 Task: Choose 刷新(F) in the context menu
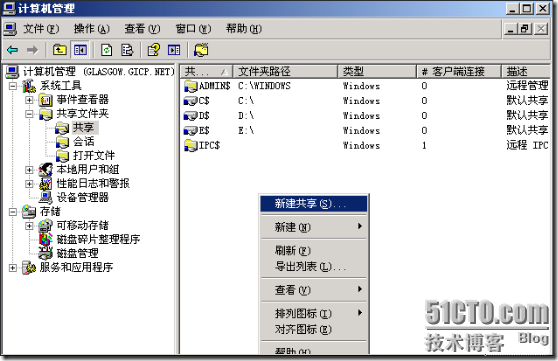click(x=314, y=250)
